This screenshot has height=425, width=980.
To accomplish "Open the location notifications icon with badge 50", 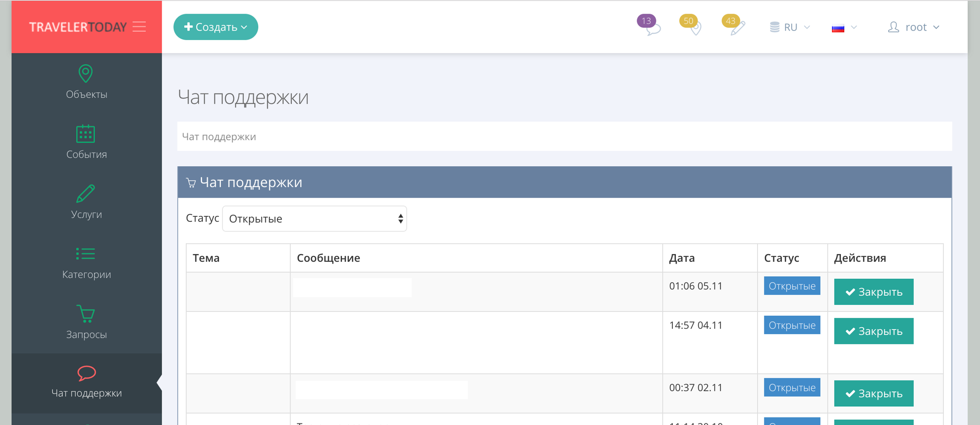I will click(x=694, y=28).
